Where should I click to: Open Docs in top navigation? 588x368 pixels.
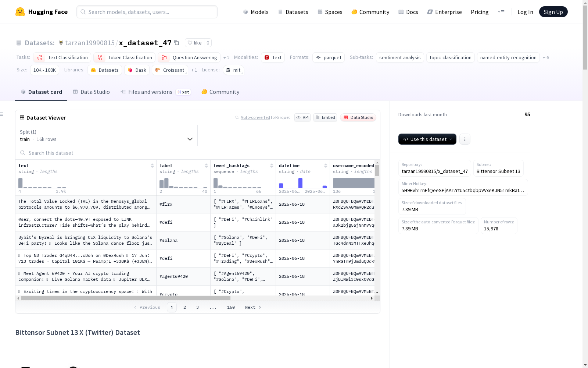click(x=408, y=12)
